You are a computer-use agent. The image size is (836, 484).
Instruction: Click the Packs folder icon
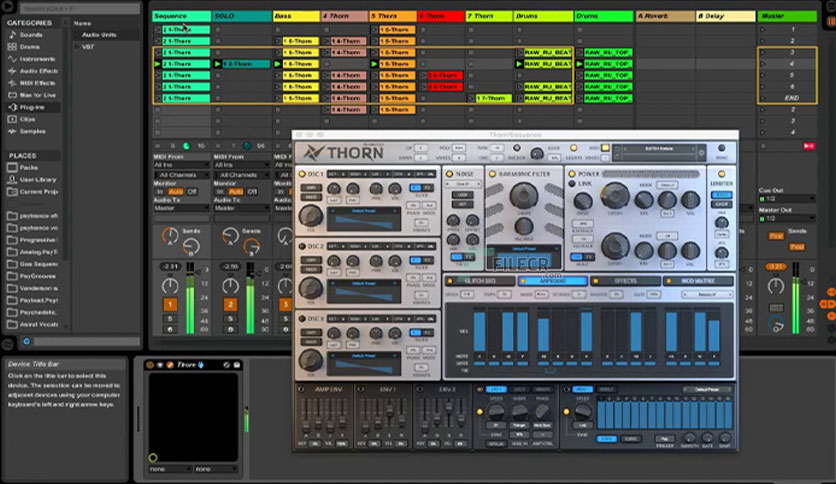[12, 167]
